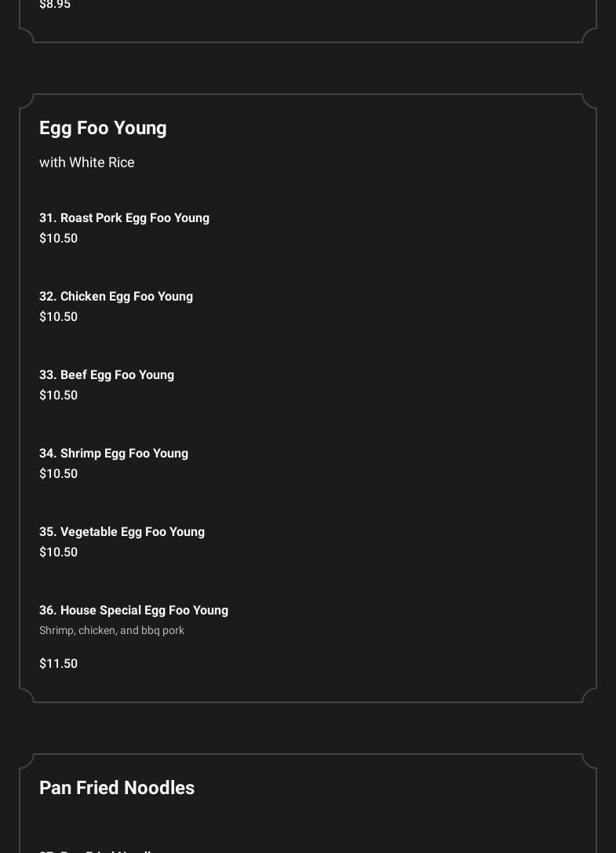Screen dimensions: 616x853
Task: Click the $11.50 House Special price
Action: [x=58, y=664]
